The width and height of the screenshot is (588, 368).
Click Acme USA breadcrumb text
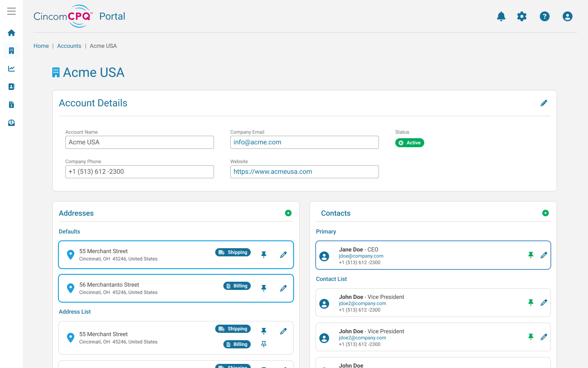(x=103, y=46)
